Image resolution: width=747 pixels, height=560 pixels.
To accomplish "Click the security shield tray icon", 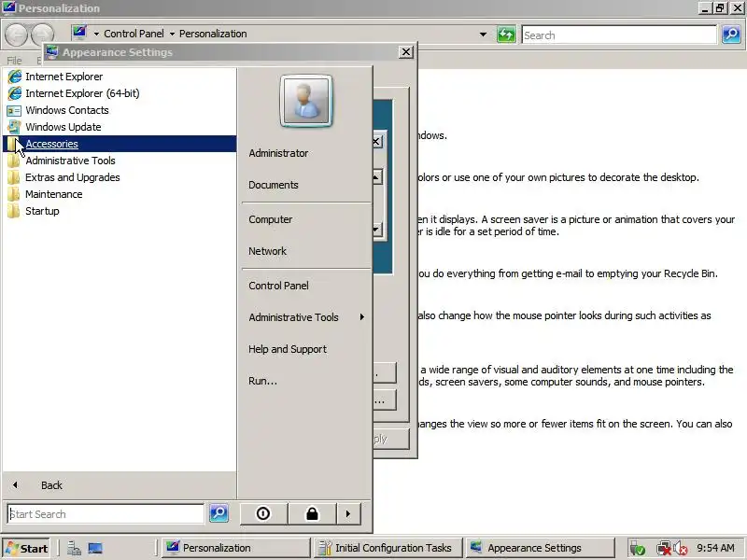I will click(638, 549).
